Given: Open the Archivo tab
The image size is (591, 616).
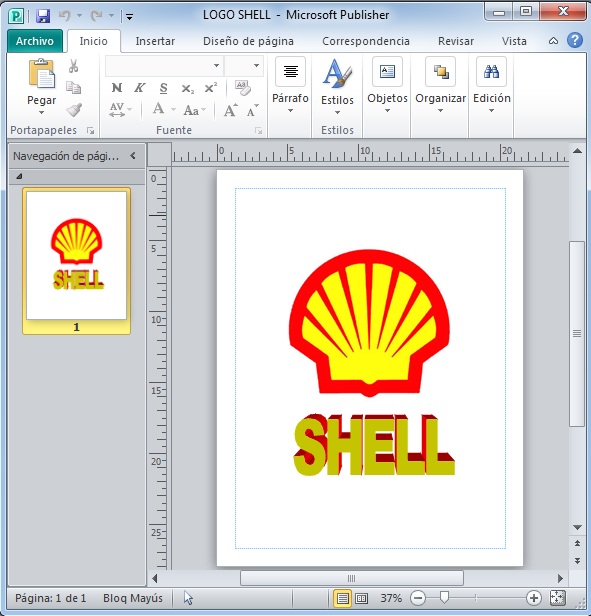Looking at the screenshot, I should [x=35, y=41].
